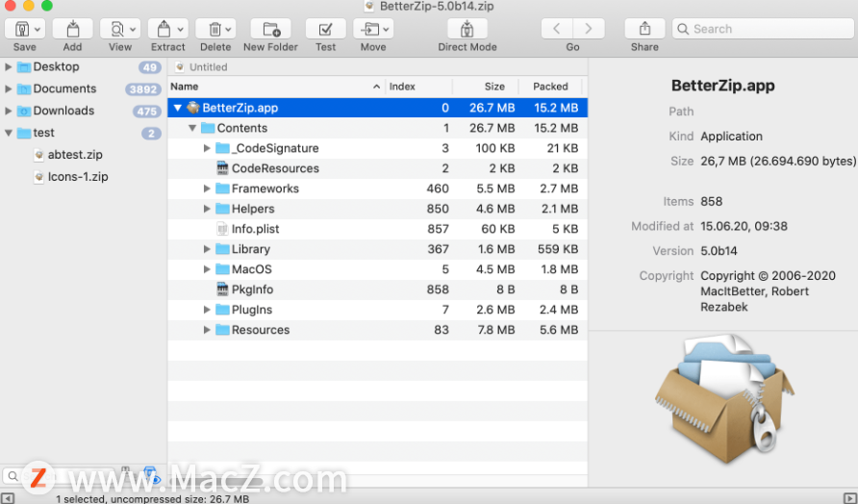858x504 pixels.
Task: Expand the Resources folder
Action: (207, 330)
